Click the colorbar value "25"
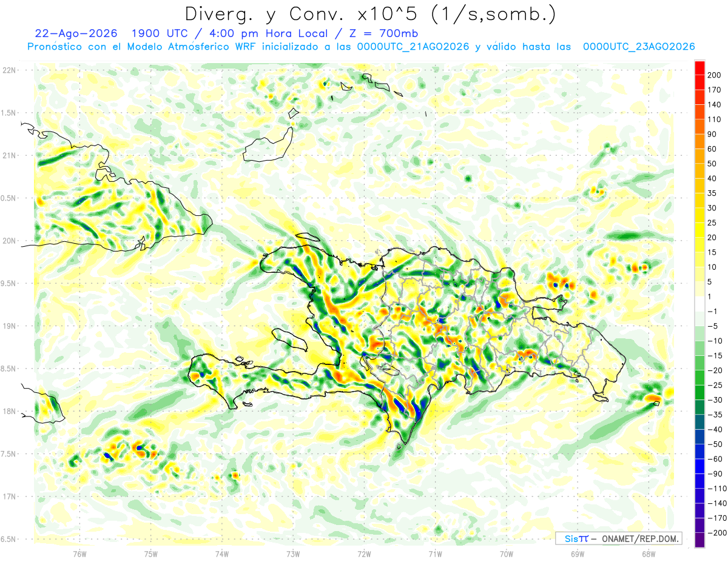 [712, 222]
